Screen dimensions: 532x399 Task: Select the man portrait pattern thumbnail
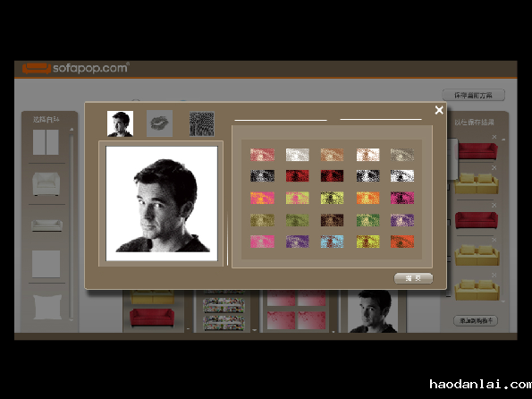(x=120, y=123)
